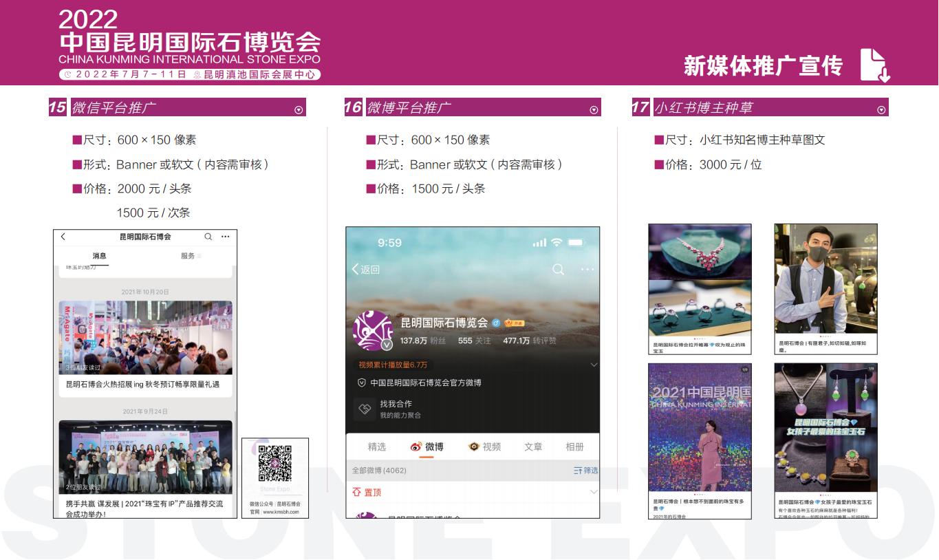Click the 昆明国际石博览会 Weibo account name
The height and width of the screenshot is (560, 939).
pyautogui.click(x=444, y=322)
